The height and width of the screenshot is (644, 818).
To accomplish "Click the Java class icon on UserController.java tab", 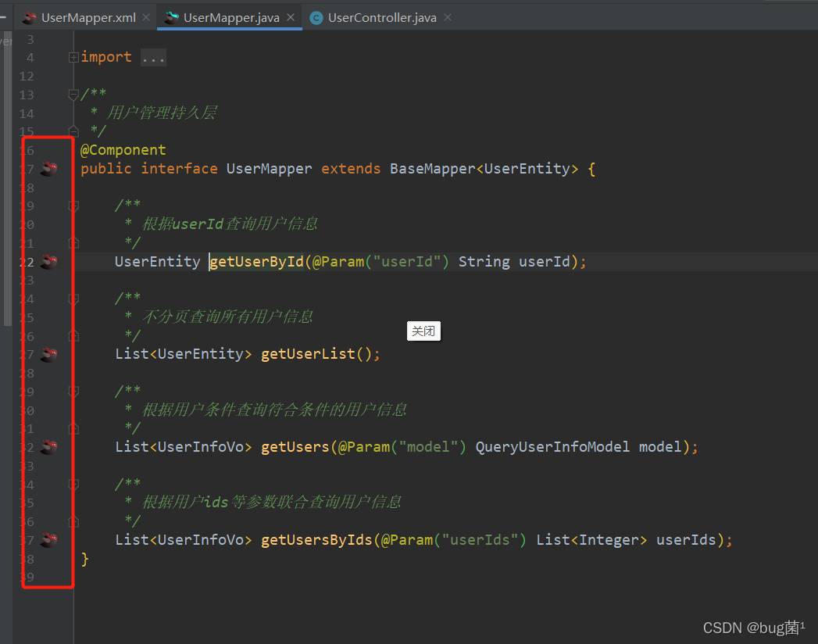I will (316, 16).
